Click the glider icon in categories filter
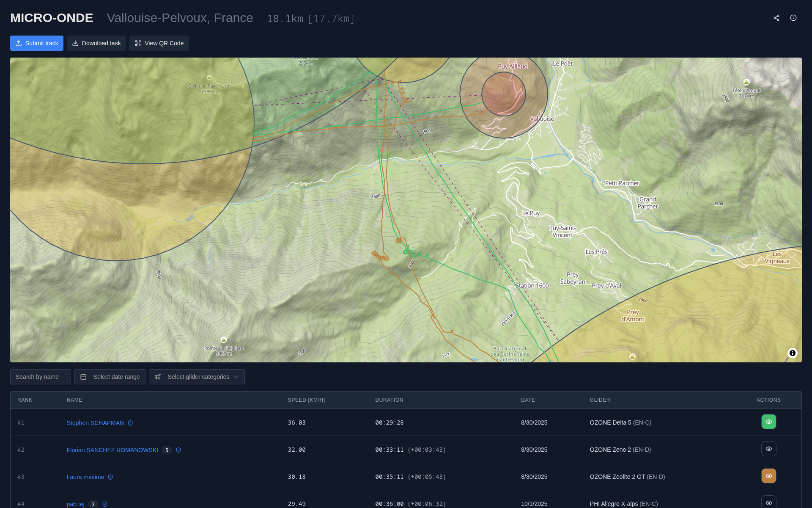Image resolution: width=812 pixels, height=508 pixels. point(158,377)
